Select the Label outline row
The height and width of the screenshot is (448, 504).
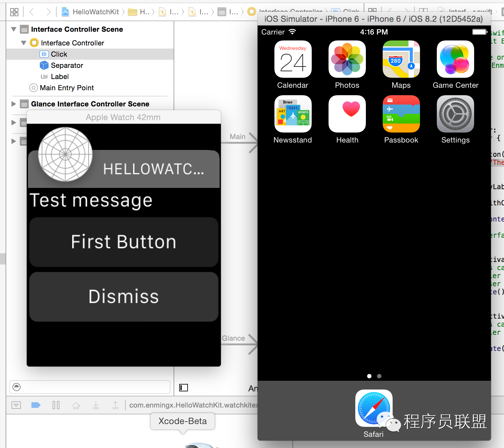(x=90, y=77)
